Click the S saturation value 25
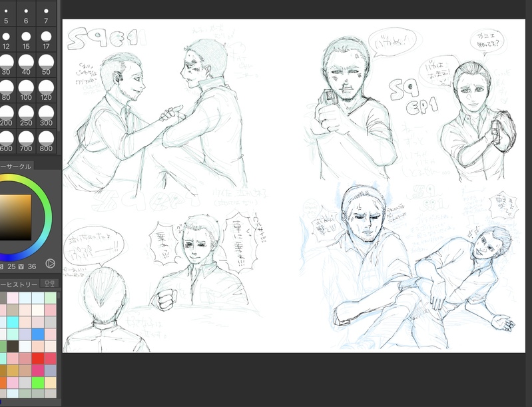The width and height of the screenshot is (532, 407). (x=11, y=266)
